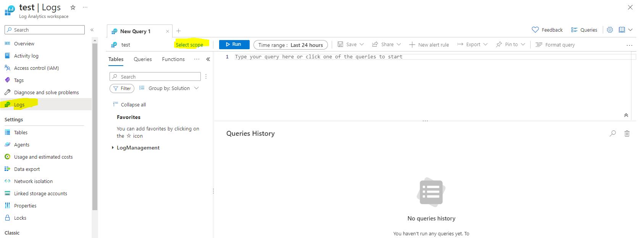This screenshot has height=238, width=644.
Task: Open vertical ellipsis next to tables search
Action: (206, 77)
